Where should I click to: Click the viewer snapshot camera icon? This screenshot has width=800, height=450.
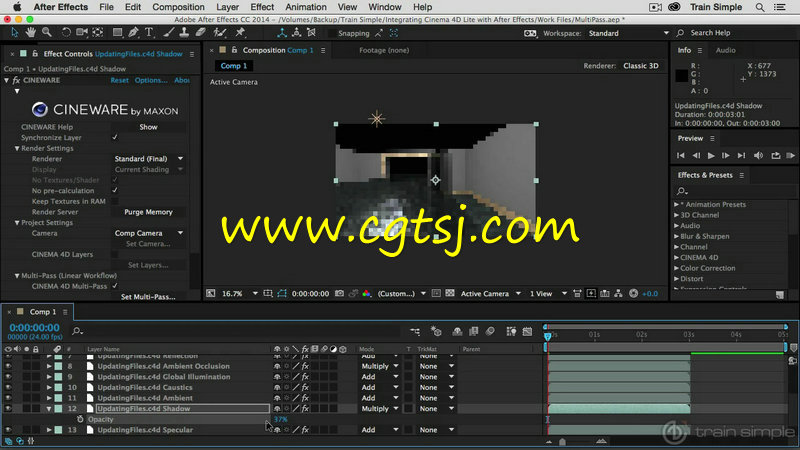pos(339,293)
